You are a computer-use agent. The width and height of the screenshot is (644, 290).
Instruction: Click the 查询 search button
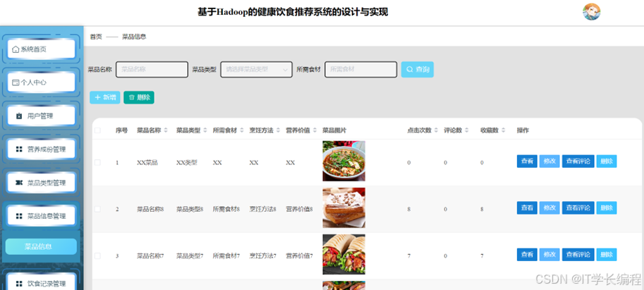[x=418, y=69]
